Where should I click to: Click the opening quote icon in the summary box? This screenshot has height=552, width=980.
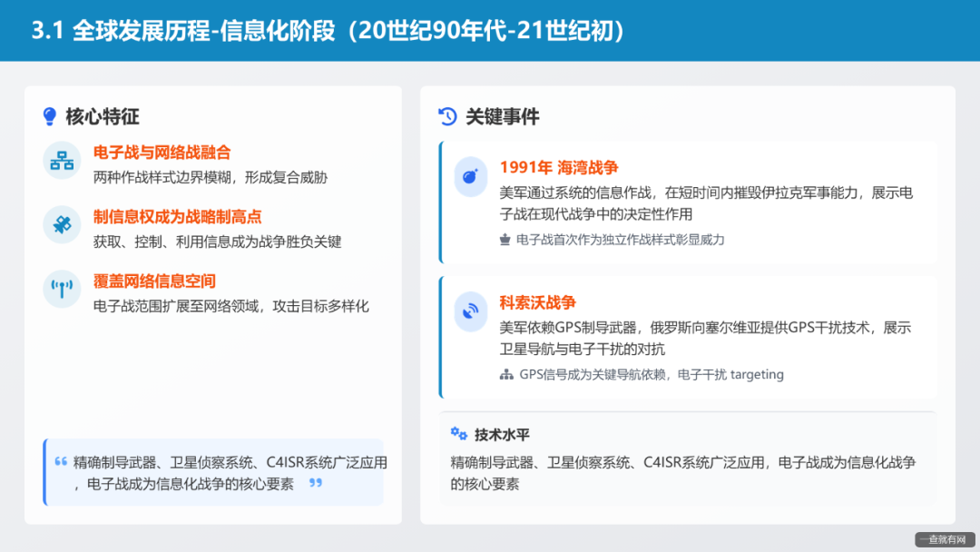(x=61, y=460)
